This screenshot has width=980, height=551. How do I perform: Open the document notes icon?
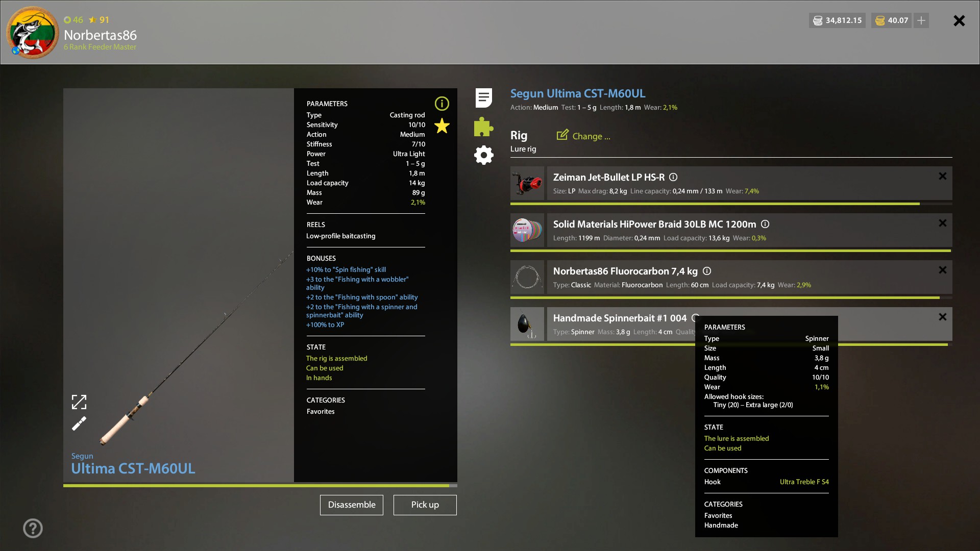(x=483, y=98)
